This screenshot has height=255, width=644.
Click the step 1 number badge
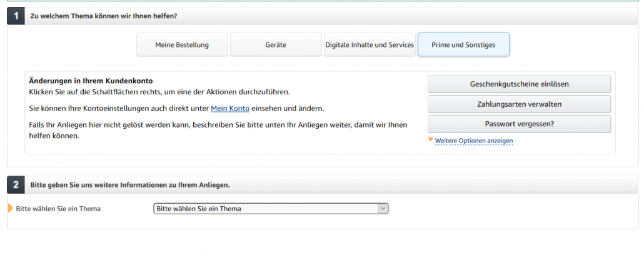(16, 16)
